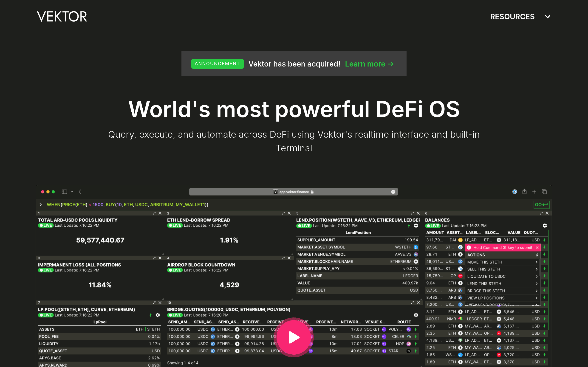The height and width of the screenshot is (367, 588).
Task: Open settings gear in Bridge Quotes panel
Action: pyautogui.click(x=416, y=315)
